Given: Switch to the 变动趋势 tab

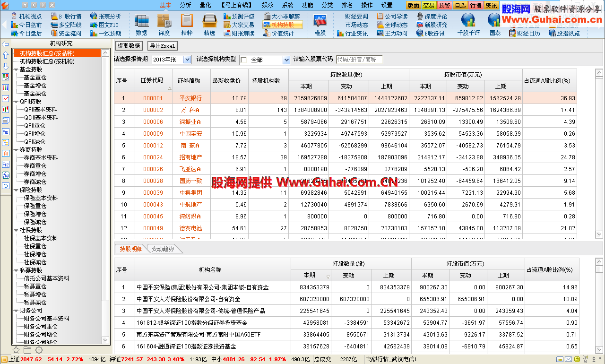Looking at the screenshot, I should (x=163, y=249).
